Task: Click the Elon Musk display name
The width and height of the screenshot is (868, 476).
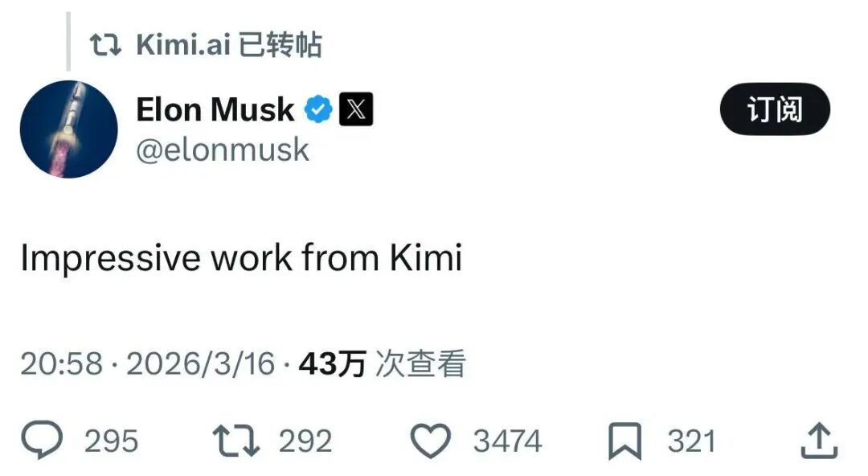Action: click(x=215, y=109)
